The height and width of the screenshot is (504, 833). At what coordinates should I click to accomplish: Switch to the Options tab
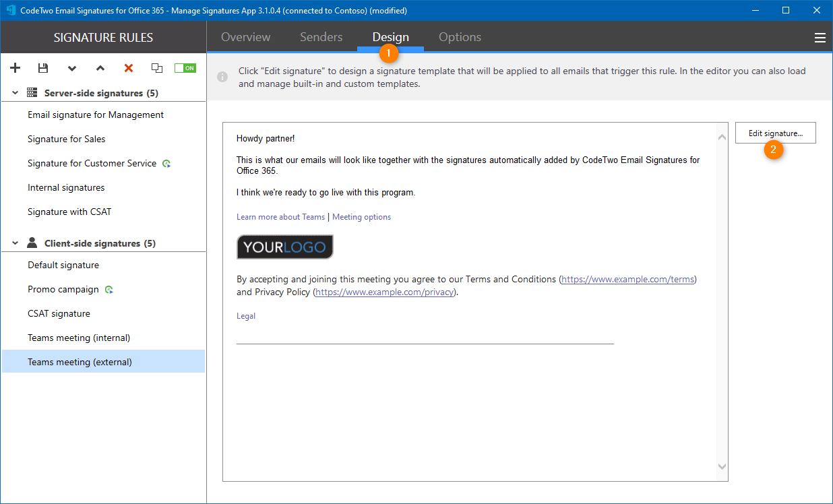(460, 37)
